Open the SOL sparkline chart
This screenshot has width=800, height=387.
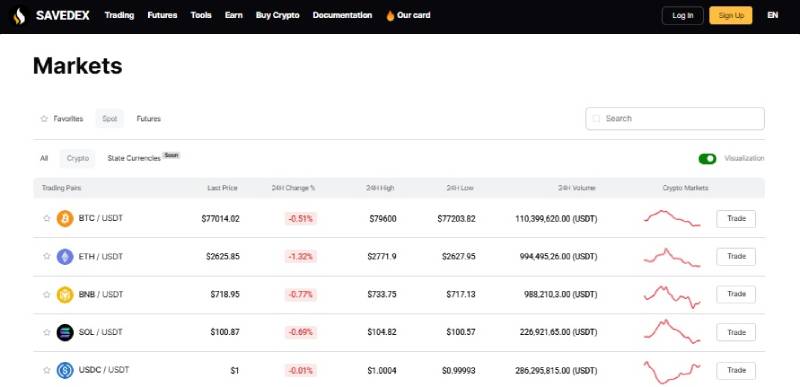point(672,331)
